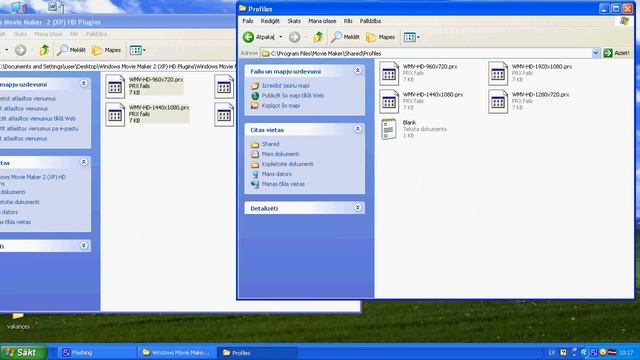Screen dimensions: 640x360
Task: Select the Blank text document icon
Action: point(389,129)
